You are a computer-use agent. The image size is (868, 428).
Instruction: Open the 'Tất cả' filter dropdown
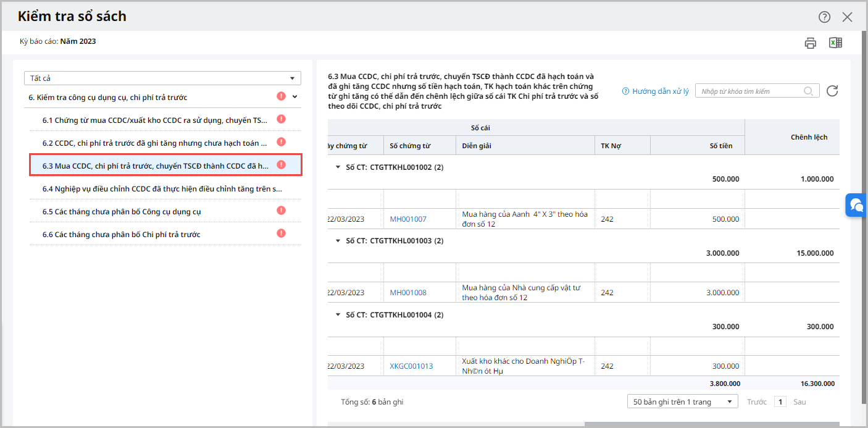[162, 78]
